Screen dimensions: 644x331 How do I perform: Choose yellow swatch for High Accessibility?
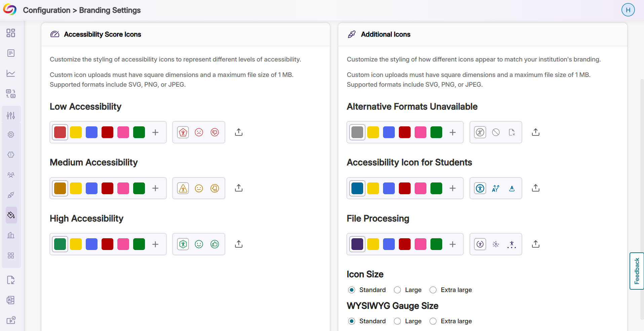76,244
